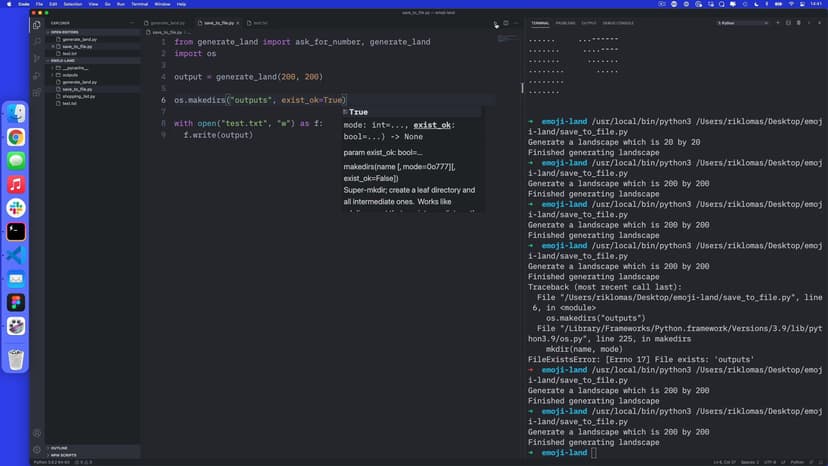Open Chrome from the Dock
This screenshot has width=828, height=466.
pyautogui.click(x=16, y=137)
